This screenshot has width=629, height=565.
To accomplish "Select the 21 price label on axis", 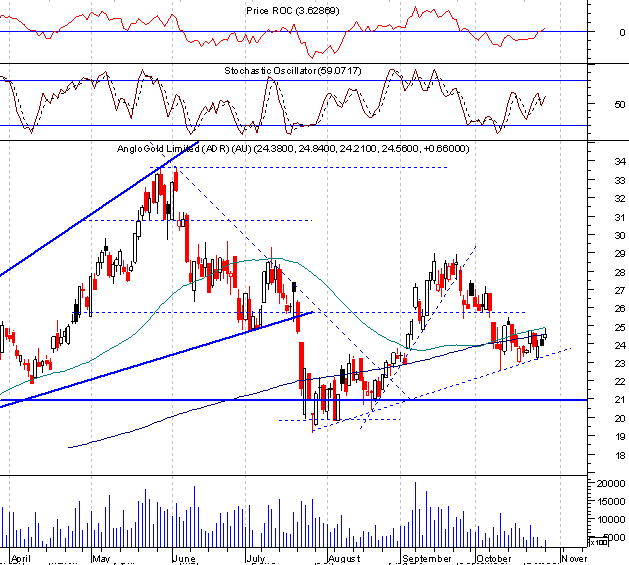I will (x=620, y=399).
